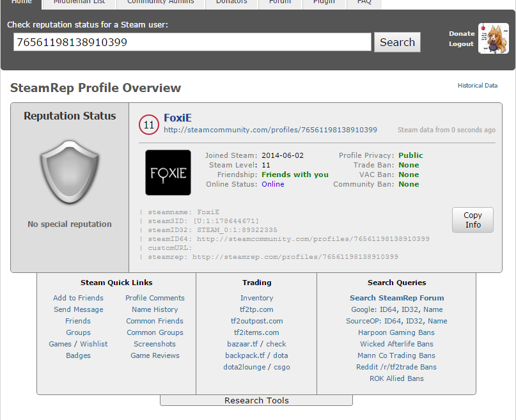Open the Badges quick link
Screen dimensions: 516x420
pos(78,355)
